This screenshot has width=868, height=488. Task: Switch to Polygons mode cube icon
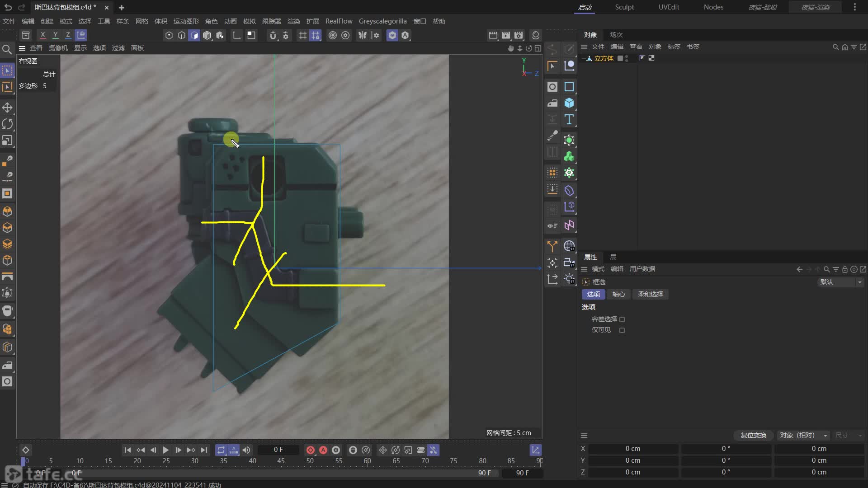click(194, 35)
